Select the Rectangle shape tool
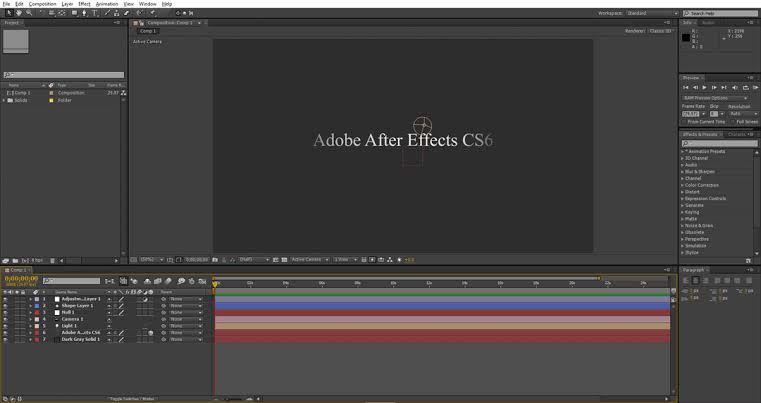The height and width of the screenshot is (403, 761). (74, 13)
